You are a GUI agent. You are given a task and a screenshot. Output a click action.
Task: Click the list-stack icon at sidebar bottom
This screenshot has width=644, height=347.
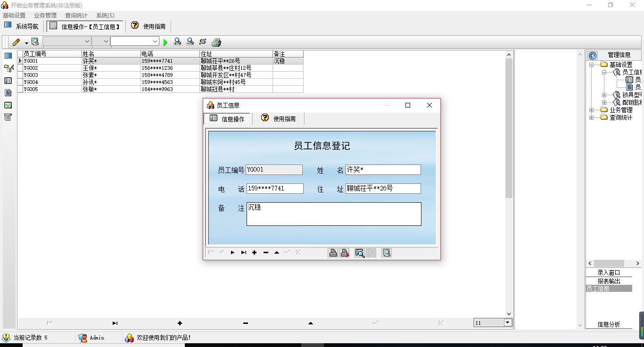[8, 117]
